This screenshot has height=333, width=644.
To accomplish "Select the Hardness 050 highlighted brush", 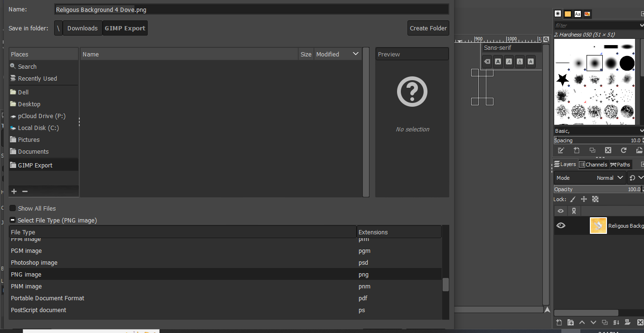I will pos(595,63).
